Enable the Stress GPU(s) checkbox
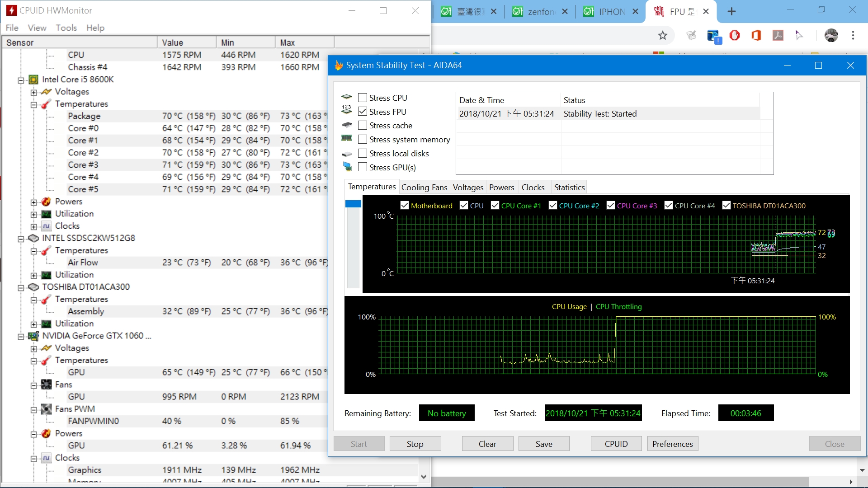868x488 pixels. [363, 167]
